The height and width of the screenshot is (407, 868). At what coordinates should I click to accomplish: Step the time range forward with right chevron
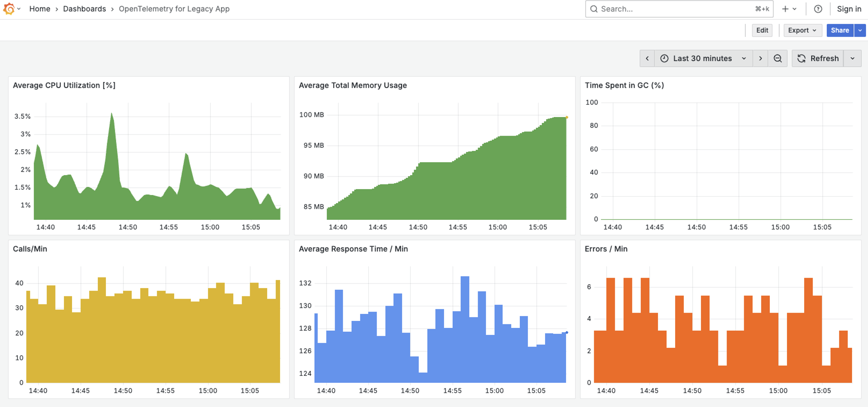[760, 58]
